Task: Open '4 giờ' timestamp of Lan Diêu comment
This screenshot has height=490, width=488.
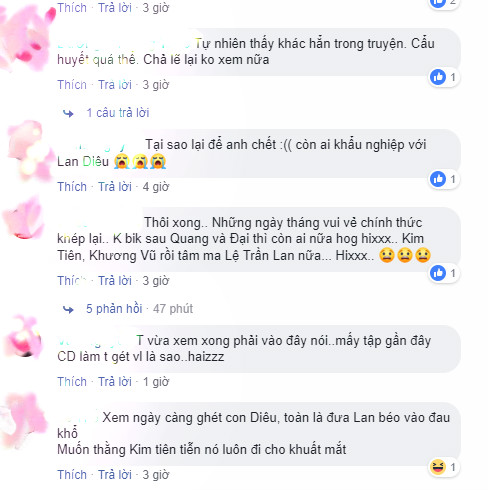Action: pos(156,187)
